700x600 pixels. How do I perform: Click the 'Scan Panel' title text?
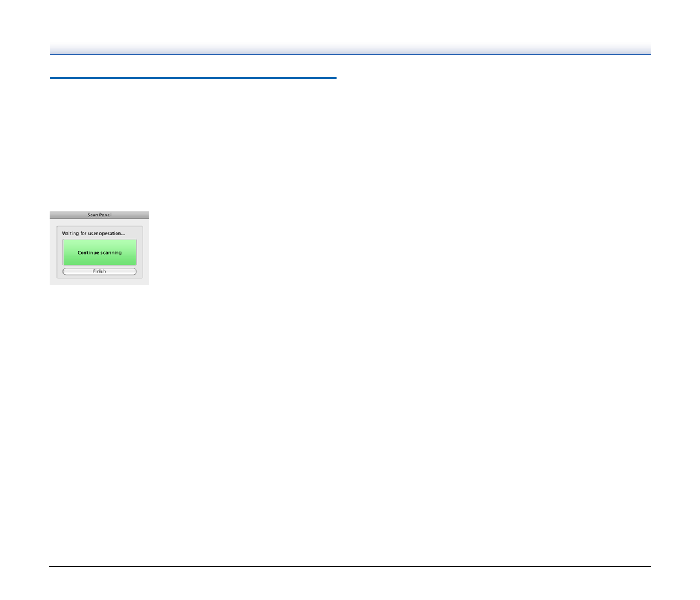tap(99, 215)
